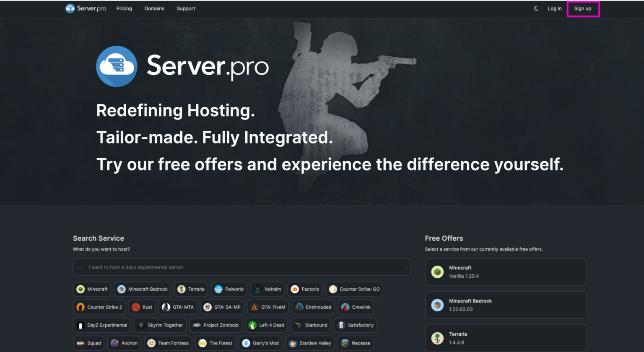Open the Domains menu

coord(154,8)
